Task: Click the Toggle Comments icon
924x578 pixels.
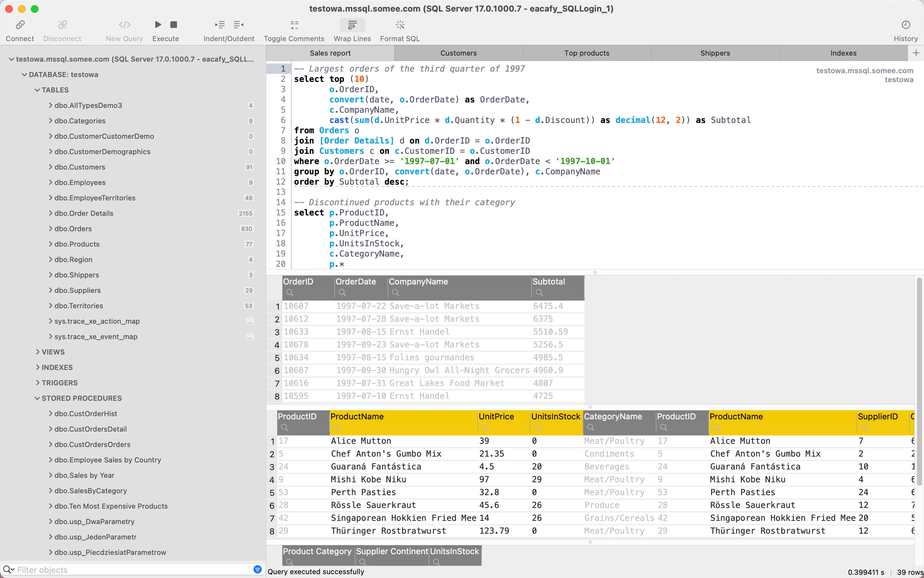Action: [x=294, y=25]
